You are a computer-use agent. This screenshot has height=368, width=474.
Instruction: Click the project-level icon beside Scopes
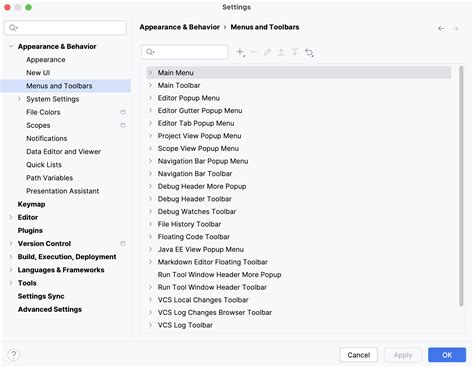123,125
